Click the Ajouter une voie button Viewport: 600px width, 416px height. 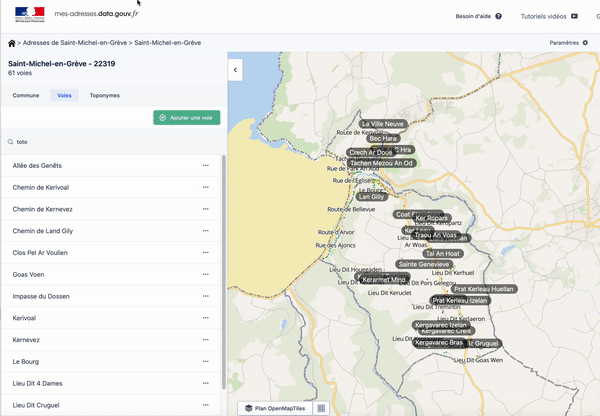187,118
